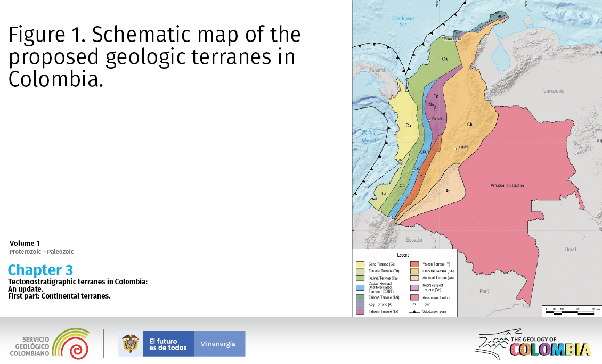Select the Kogi Terrane purple legend swatch
Screen dimensions: 602x364
pos(360,304)
